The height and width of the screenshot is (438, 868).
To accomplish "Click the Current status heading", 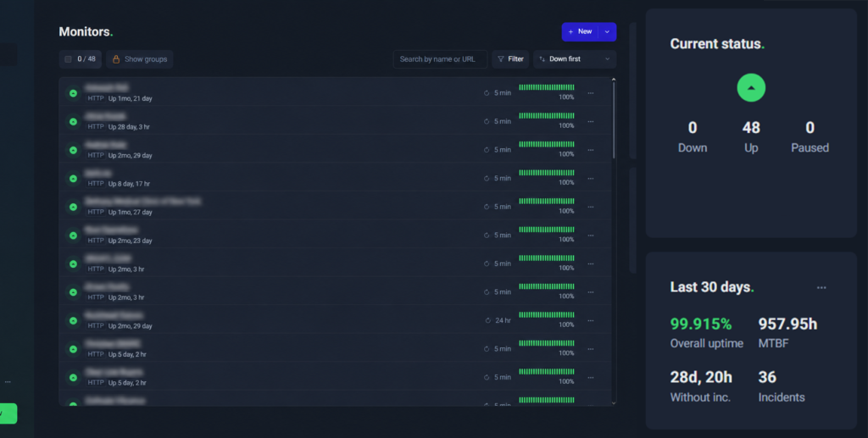I will pyautogui.click(x=717, y=44).
